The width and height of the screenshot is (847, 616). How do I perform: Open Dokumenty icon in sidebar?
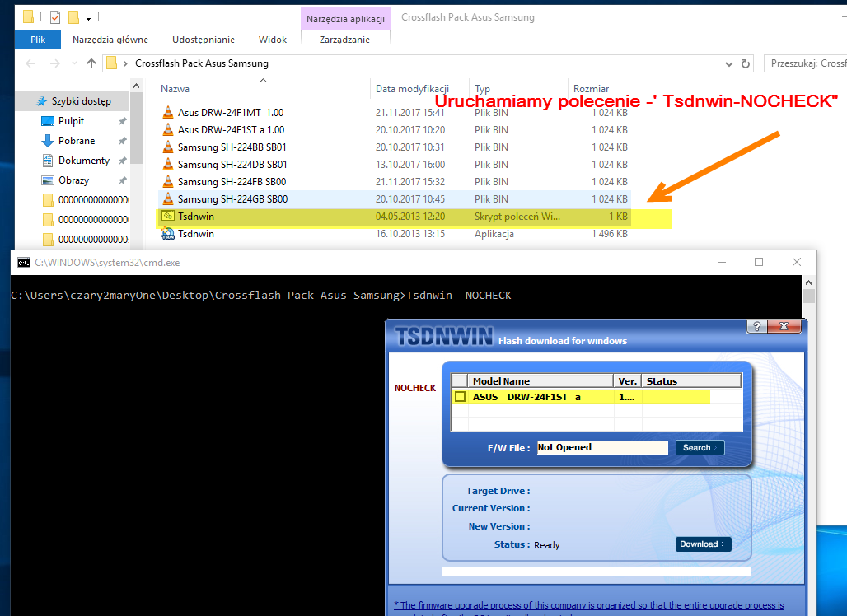tap(48, 161)
